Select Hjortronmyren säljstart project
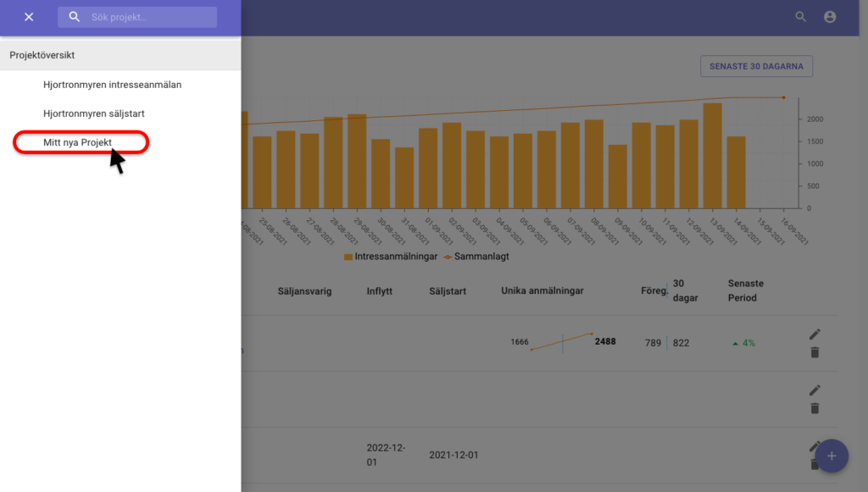 coord(93,113)
